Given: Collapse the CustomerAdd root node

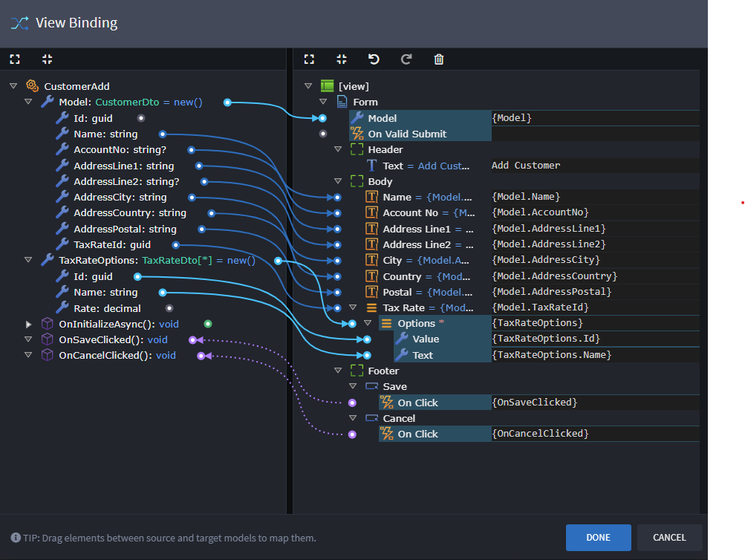Looking at the screenshot, I should (x=13, y=86).
